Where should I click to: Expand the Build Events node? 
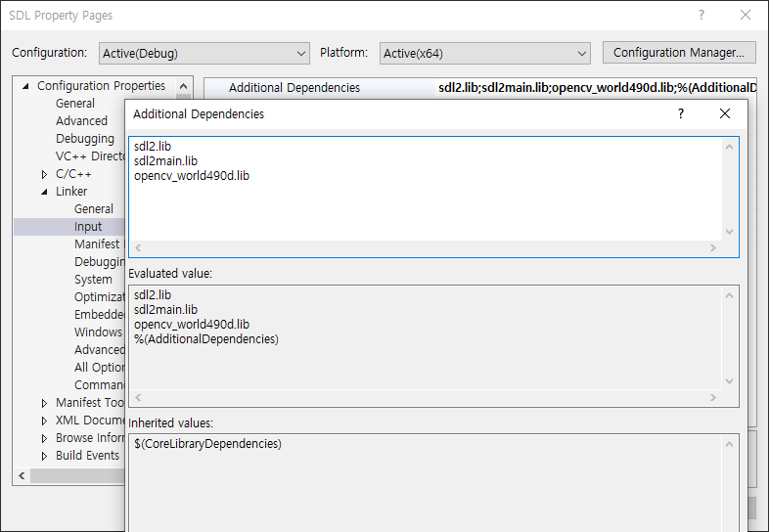[44, 456]
